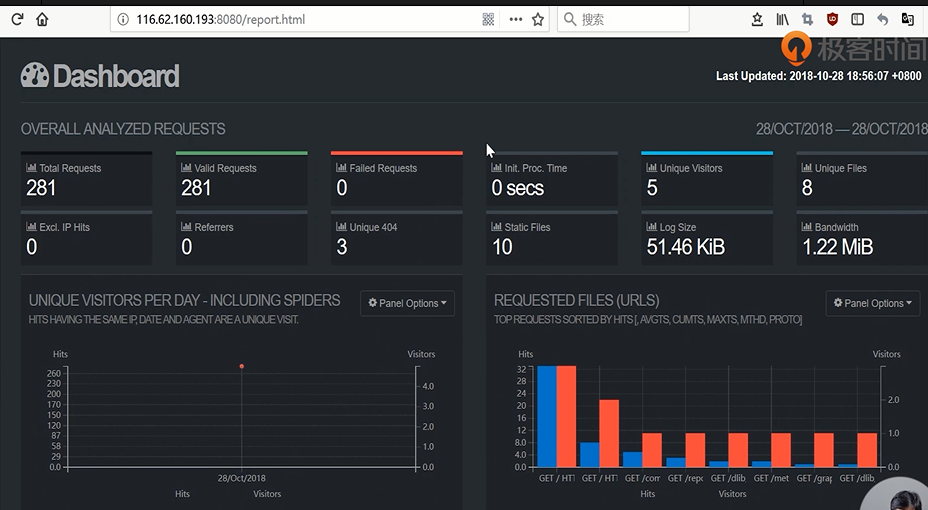Click the Last Updated timestamp text
The height and width of the screenshot is (510, 928).
point(819,76)
